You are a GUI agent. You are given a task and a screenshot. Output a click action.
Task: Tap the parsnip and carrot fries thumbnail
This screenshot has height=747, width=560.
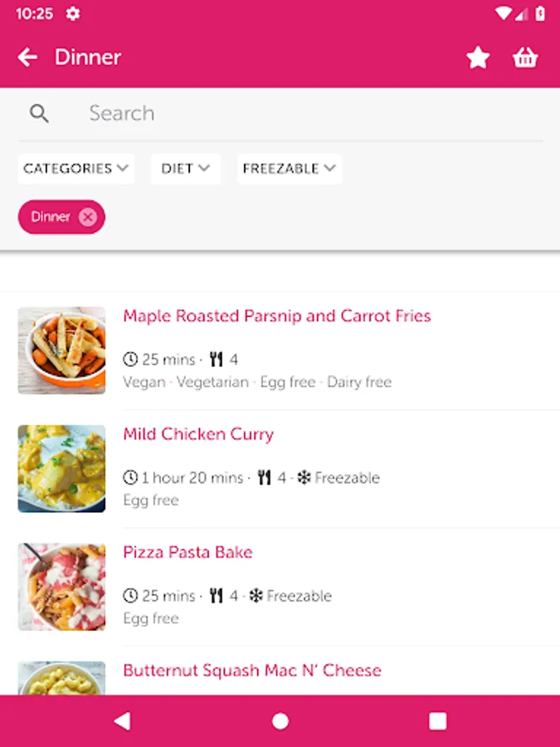[61, 350]
